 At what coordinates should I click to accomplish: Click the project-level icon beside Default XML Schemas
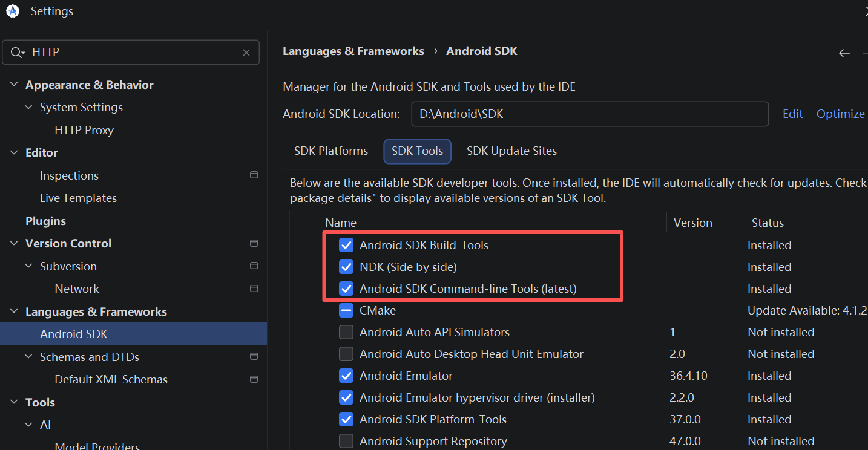[x=254, y=379]
